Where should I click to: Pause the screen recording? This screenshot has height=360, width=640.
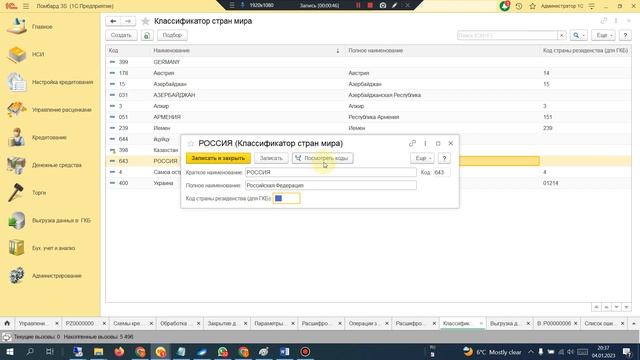[358, 5]
